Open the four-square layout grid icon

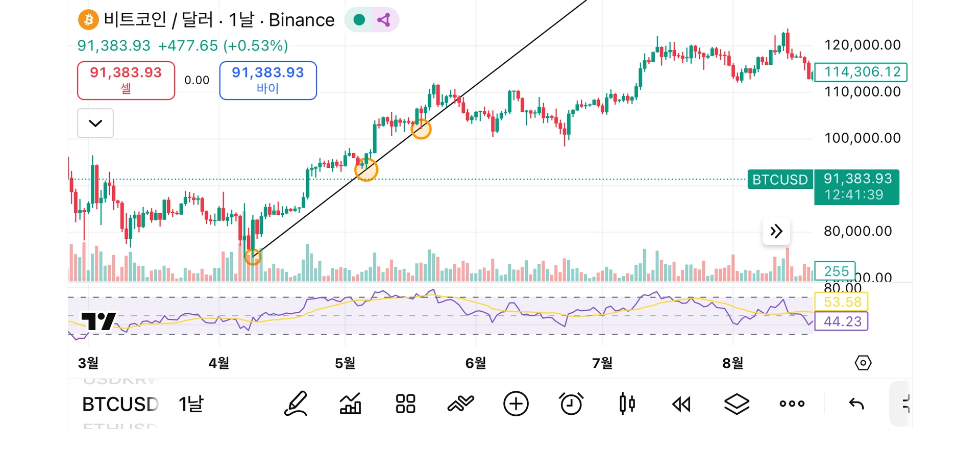click(x=405, y=404)
